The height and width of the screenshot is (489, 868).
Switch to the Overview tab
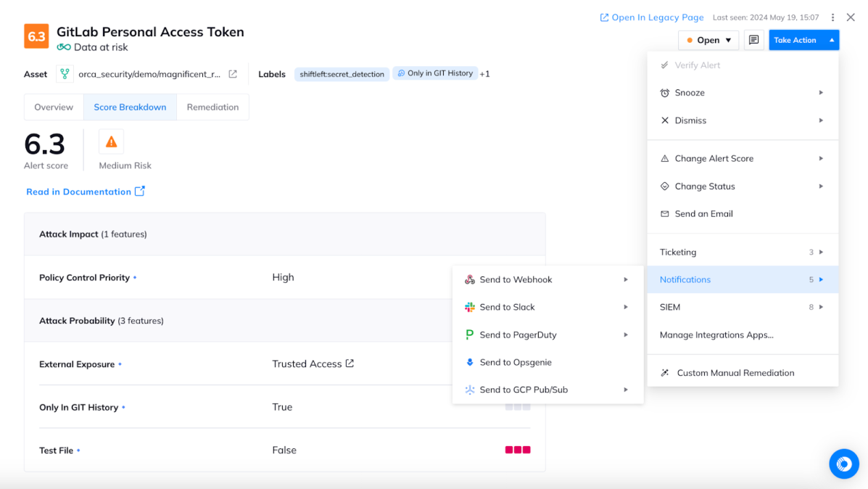(x=54, y=107)
